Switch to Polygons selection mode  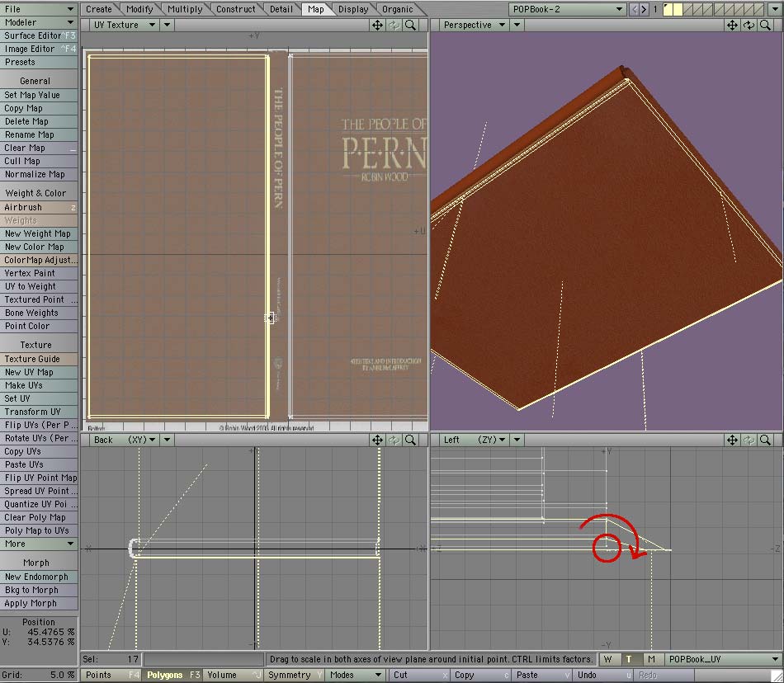[x=172, y=675]
